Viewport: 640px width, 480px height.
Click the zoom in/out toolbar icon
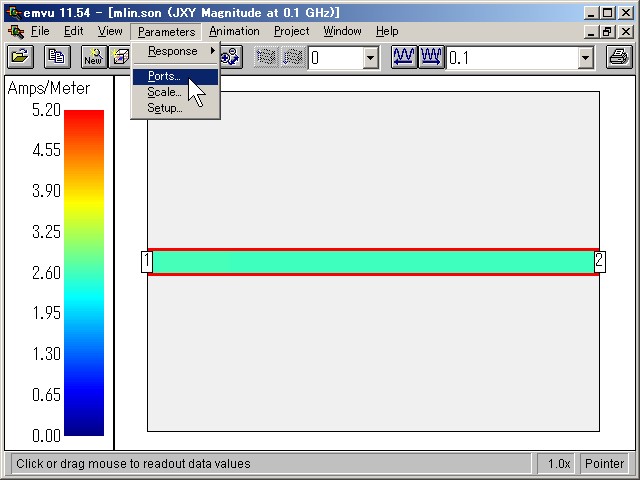point(231,57)
